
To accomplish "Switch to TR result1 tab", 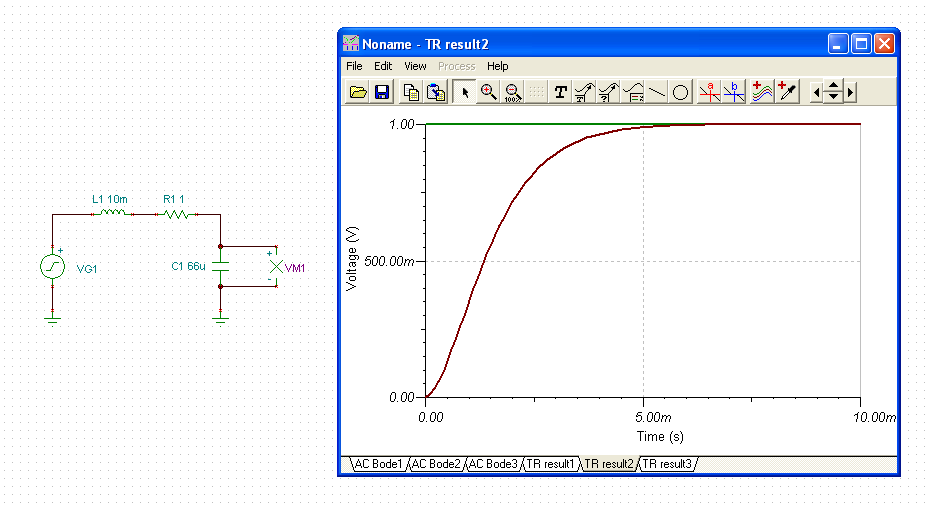I will coord(550,464).
